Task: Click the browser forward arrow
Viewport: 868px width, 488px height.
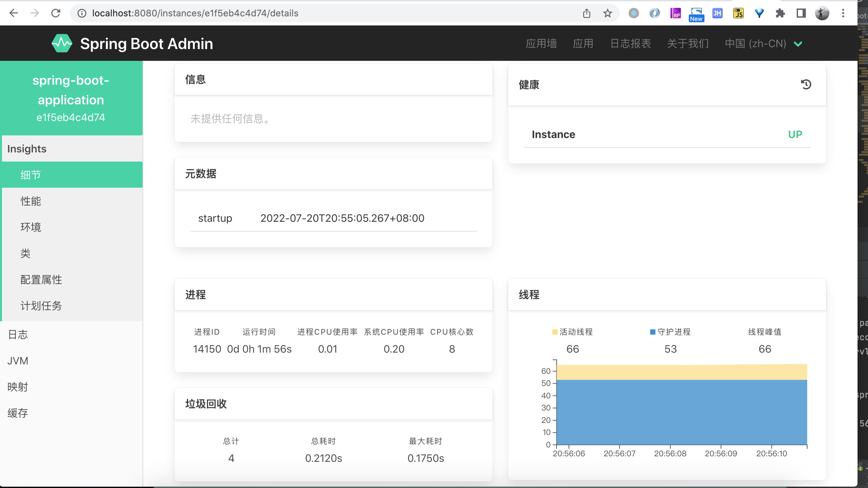Action: pos(35,13)
